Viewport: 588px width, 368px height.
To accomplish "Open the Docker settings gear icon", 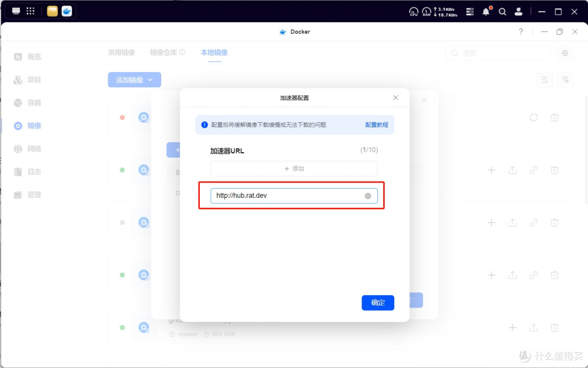I will click(565, 53).
